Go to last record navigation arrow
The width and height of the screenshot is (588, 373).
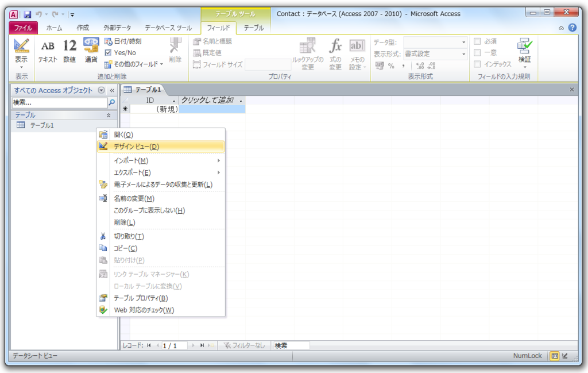(x=202, y=345)
